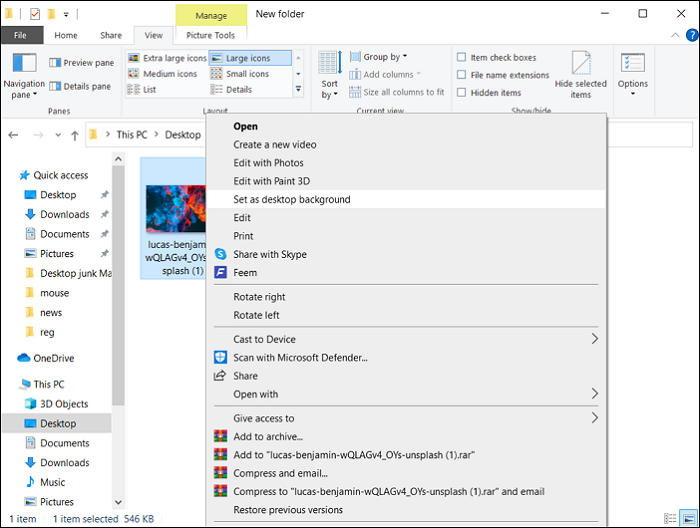Select Large icons layout
Screen dimensions: 700x528
click(250, 58)
